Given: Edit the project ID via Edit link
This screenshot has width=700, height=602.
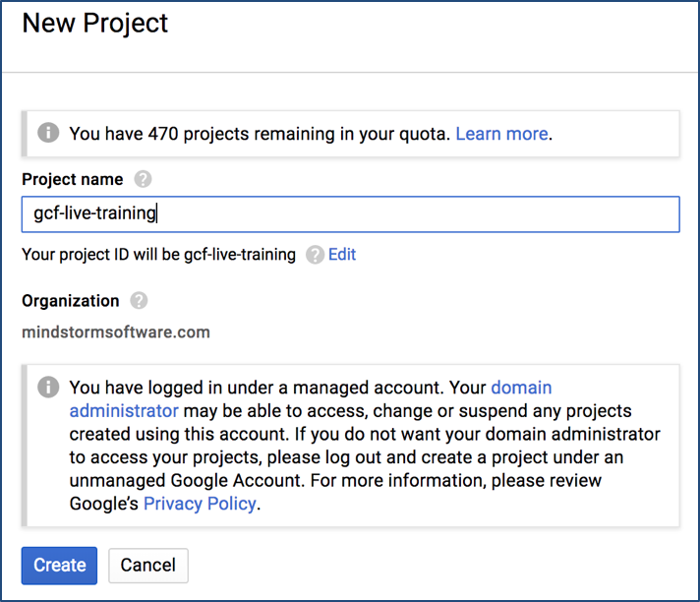Looking at the screenshot, I should [342, 255].
